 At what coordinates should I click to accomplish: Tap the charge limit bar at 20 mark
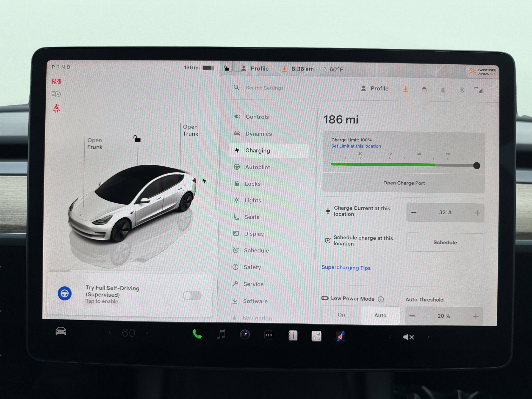coord(360,164)
